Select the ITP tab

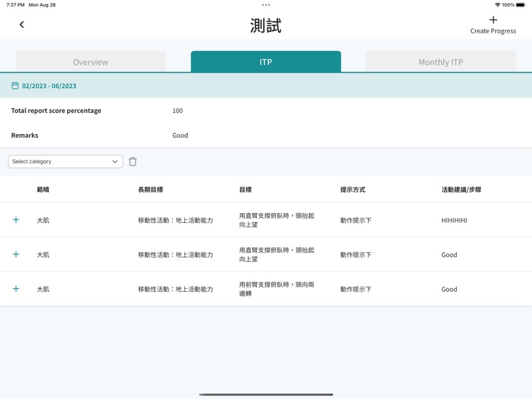(266, 62)
